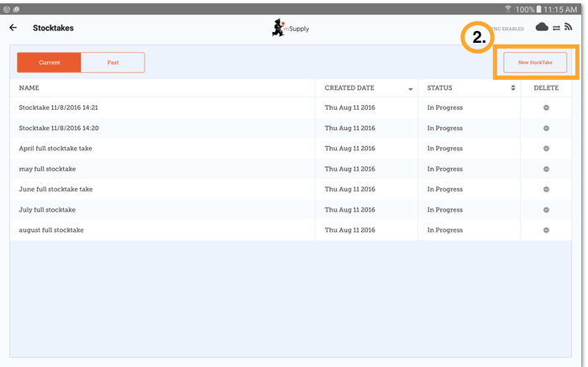Remove the April full stocktake take row
This screenshot has height=367, width=588.
click(x=546, y=149)
